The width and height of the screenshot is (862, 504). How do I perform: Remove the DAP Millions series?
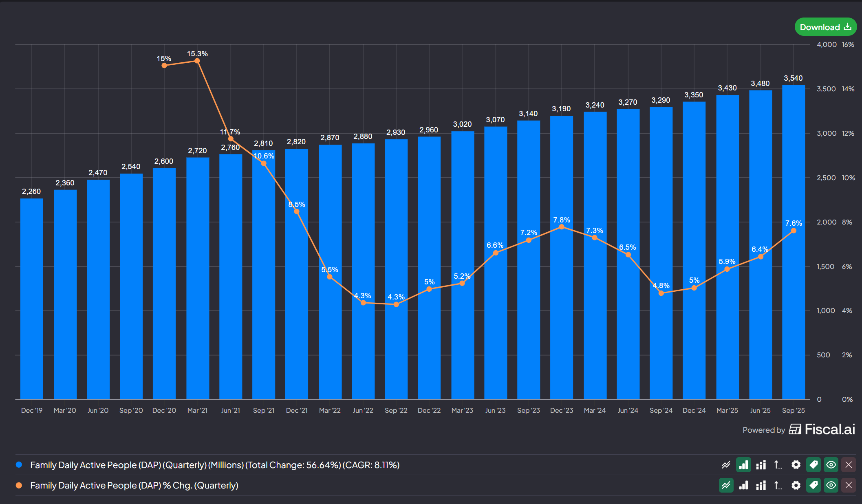[849, 465]
